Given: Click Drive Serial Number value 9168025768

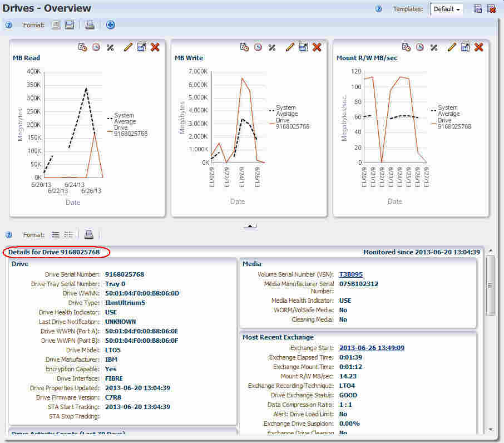Looking at the screenshot, I should (125, 274).
